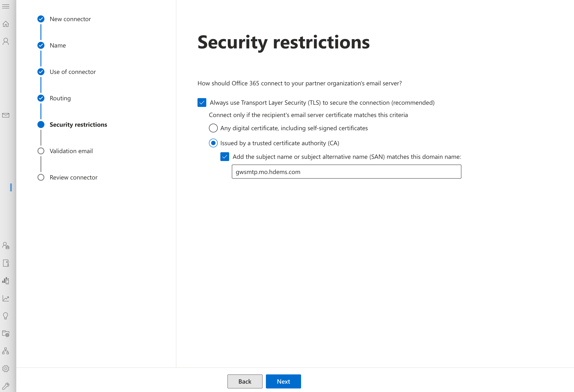Go to the Routing step label
The height and width of the screenshot is (392, 574).
click(60, 98)
